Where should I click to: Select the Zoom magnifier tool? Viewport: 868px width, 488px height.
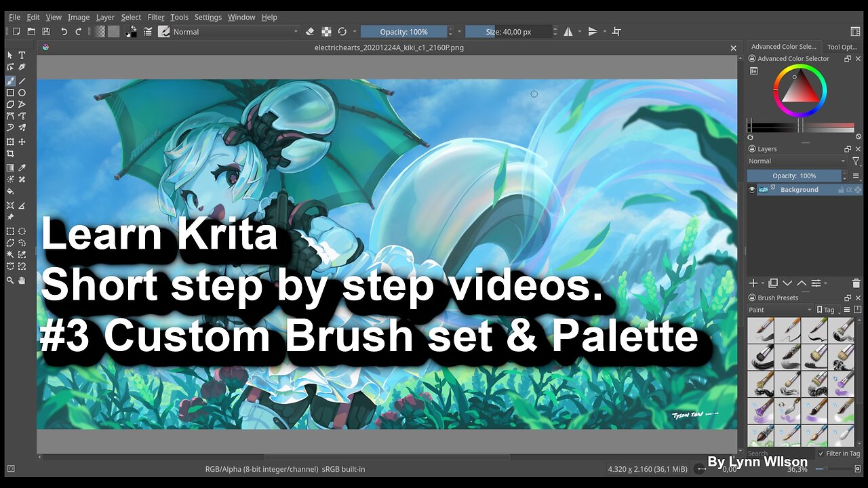point(10,280)
